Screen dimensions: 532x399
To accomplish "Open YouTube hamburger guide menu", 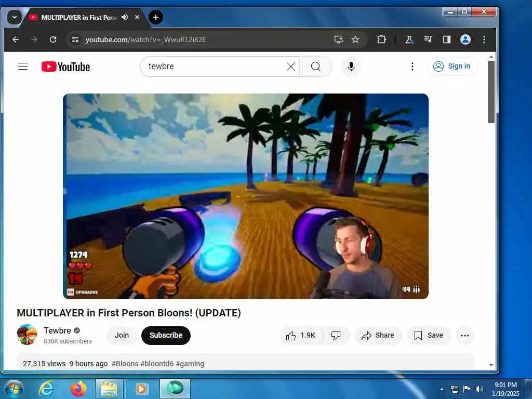I will pyautogui.click(x=23, y=66).
